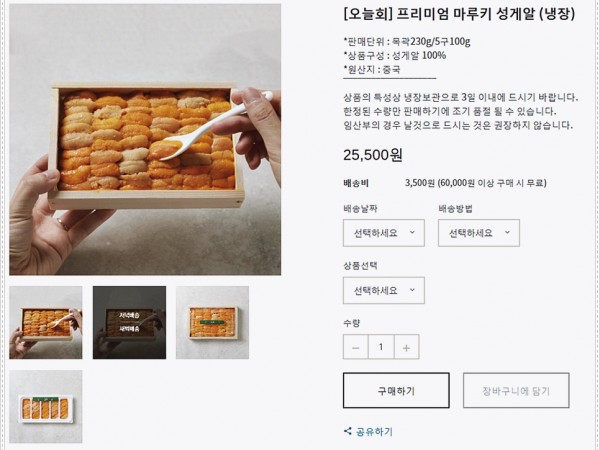This screenshot has width=600, height=450.
Task: Select first thumbnail with hands holding box
Action: 46,322
